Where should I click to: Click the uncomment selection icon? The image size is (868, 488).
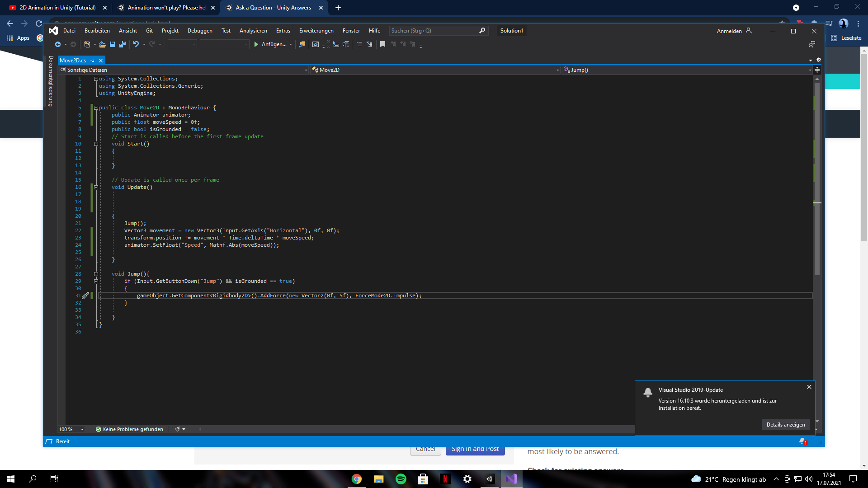369,44
